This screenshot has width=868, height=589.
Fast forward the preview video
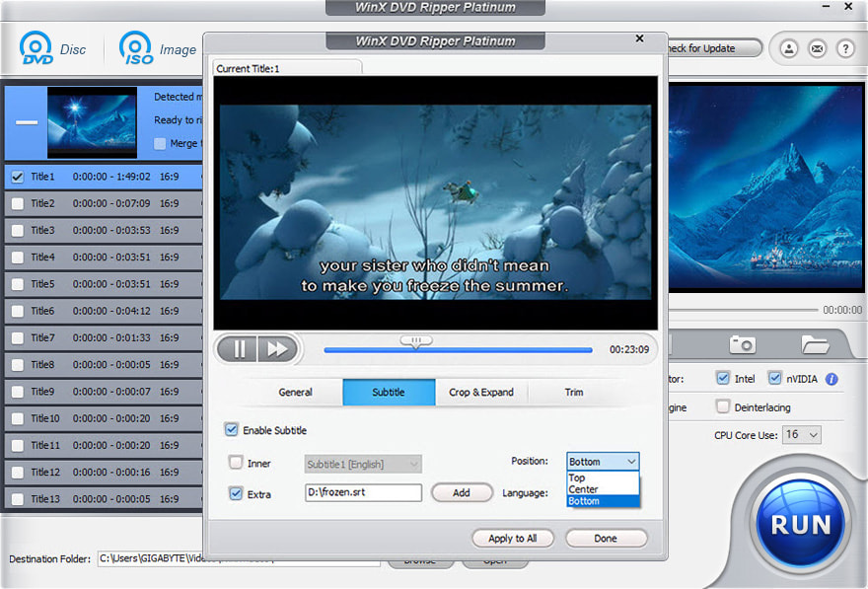coord(277,349)
